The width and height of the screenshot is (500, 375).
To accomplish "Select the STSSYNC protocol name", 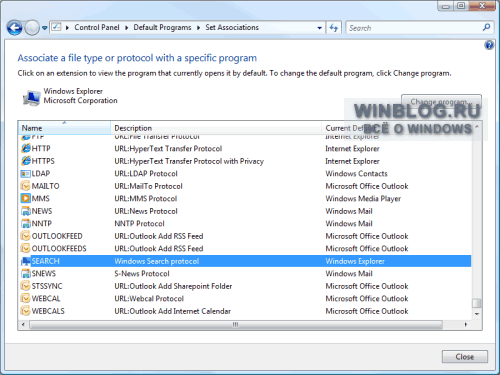I will [x=47, y=286].
